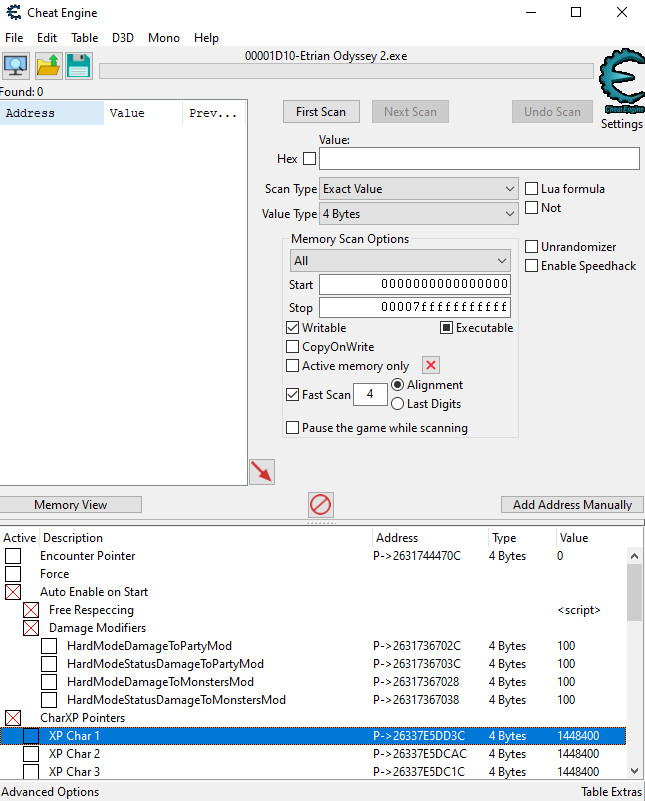645x801 pixels.
Task: Click the red arrow add-to-address-list icon
Action: 262,472
